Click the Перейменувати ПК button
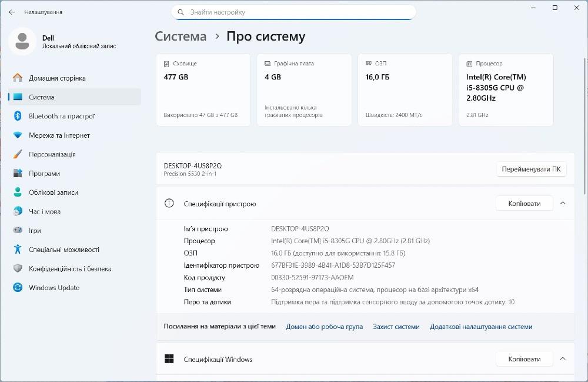The width and height of the screenshot is (588, 382). [x=531, y=170]
